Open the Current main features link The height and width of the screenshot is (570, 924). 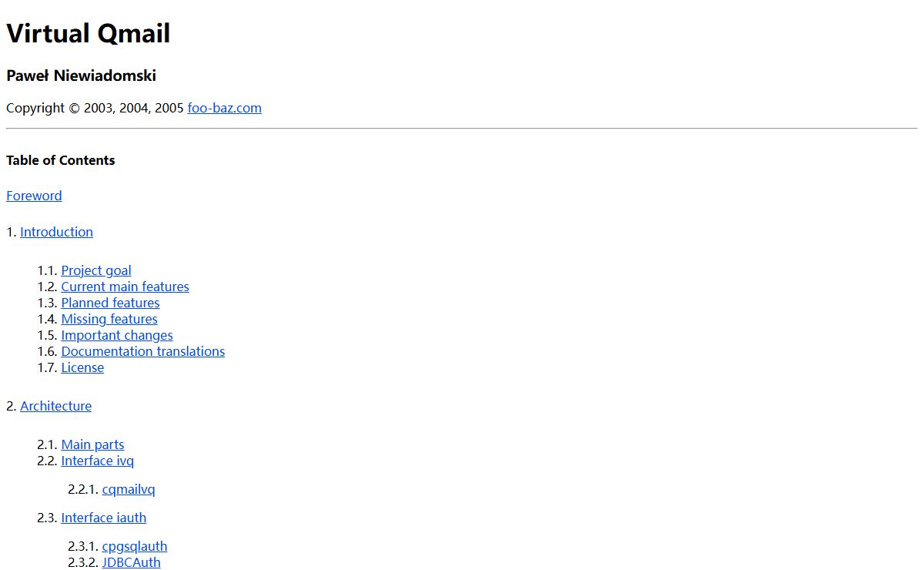[125, 287]
